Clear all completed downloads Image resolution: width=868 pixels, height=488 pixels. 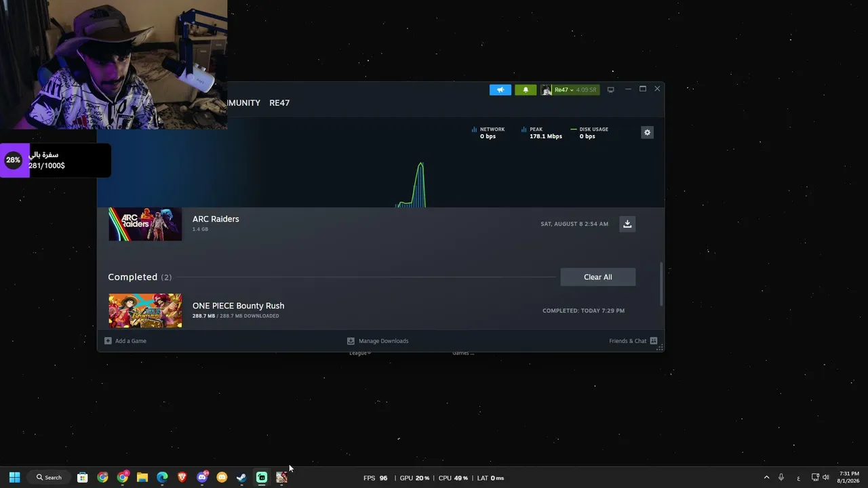click(x=598, y=277)
